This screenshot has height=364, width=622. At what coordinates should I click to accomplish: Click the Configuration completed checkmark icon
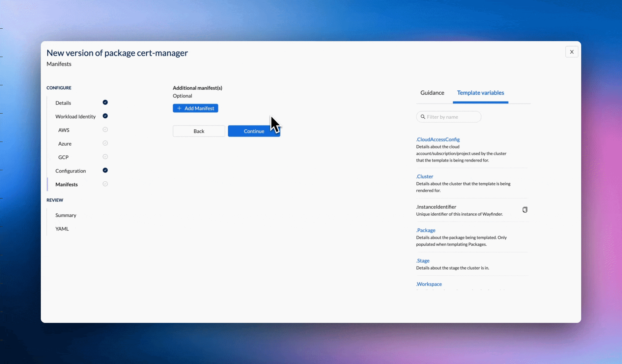tap(105, 170)
